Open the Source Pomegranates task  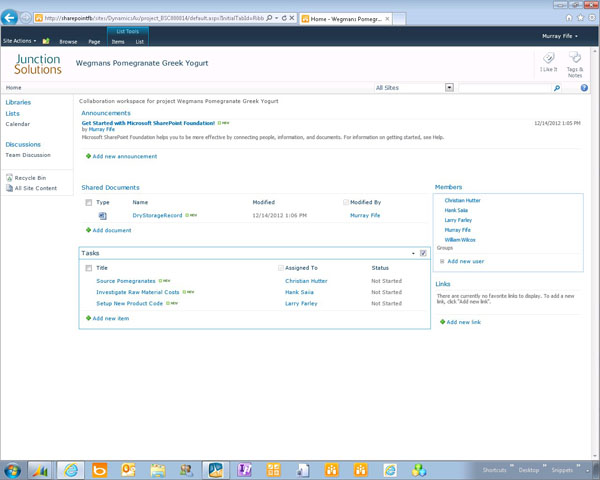point(126,281)
